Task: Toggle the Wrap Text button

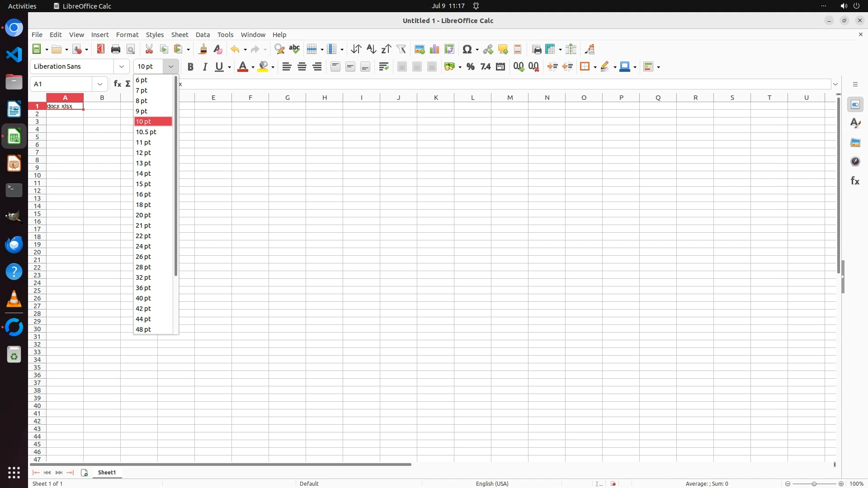Action: (x=384, y=67)
